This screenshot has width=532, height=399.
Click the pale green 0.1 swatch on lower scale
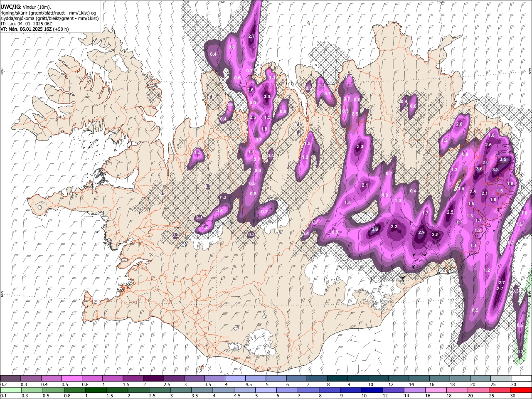pos(10,390)
